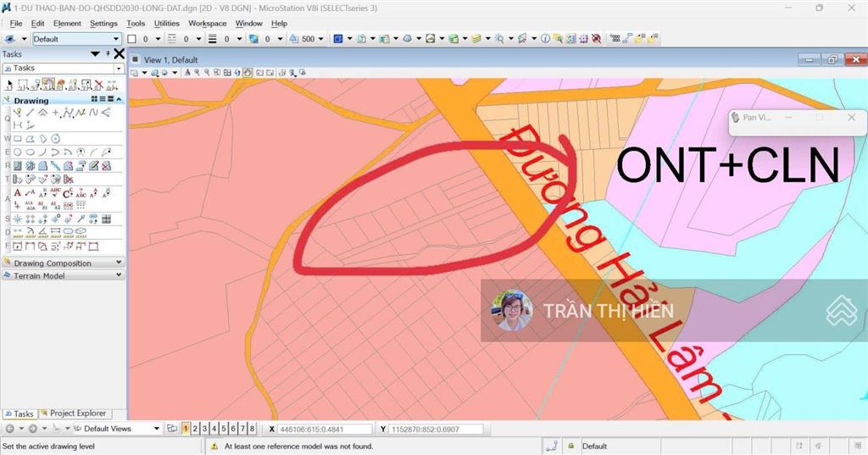Toggle view 5 window
Viewport: 868px width, 455px height.
pyautogui.click(x=224, y=429)
